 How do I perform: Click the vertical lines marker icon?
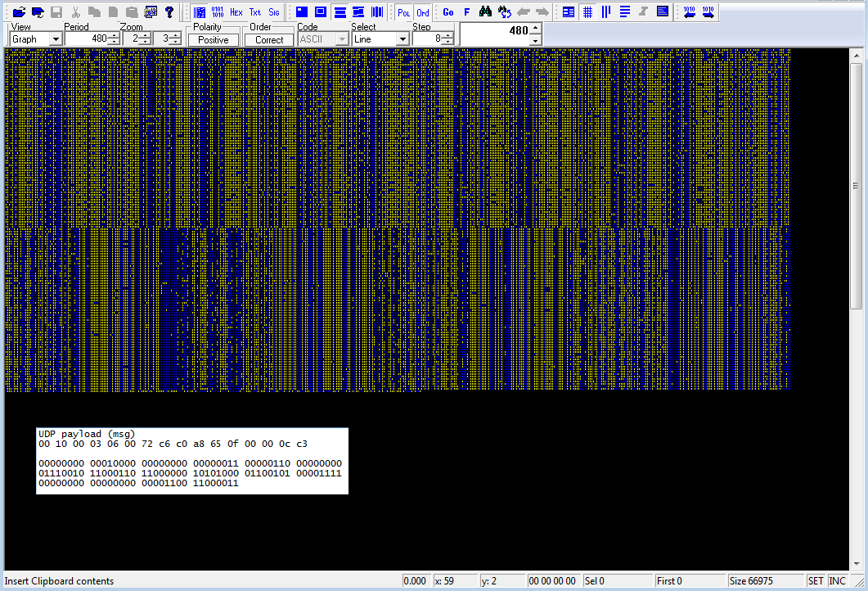tap(606, 11)
